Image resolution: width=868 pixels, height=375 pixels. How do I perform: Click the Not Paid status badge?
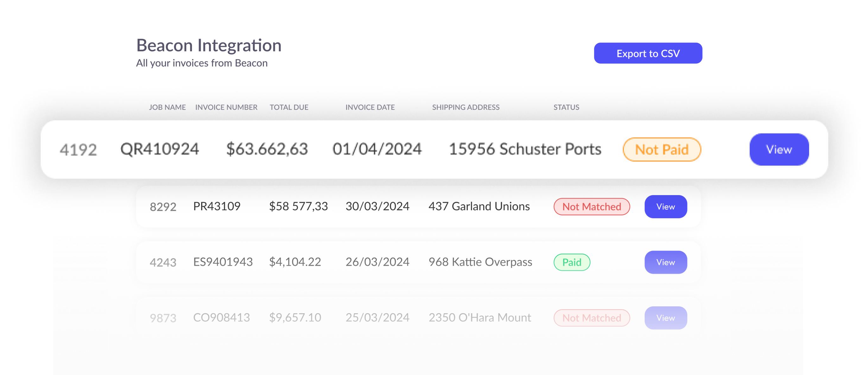tap(662, 149)
